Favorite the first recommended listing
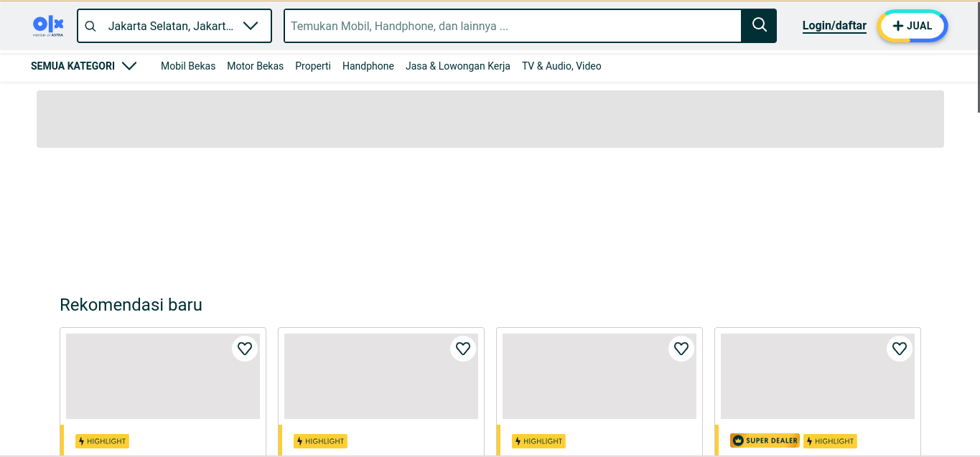The image size is (980, 457). tap(245, 349)
